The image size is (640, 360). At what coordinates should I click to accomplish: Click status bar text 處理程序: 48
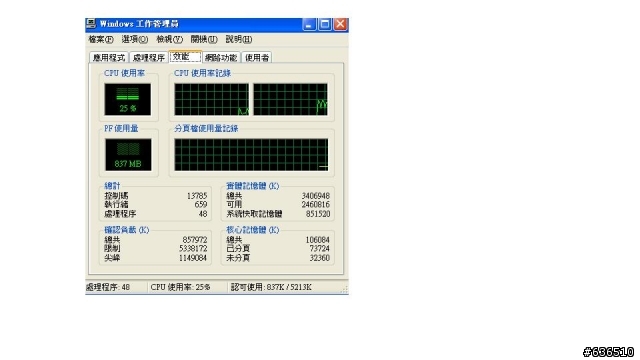click(108, 287)
